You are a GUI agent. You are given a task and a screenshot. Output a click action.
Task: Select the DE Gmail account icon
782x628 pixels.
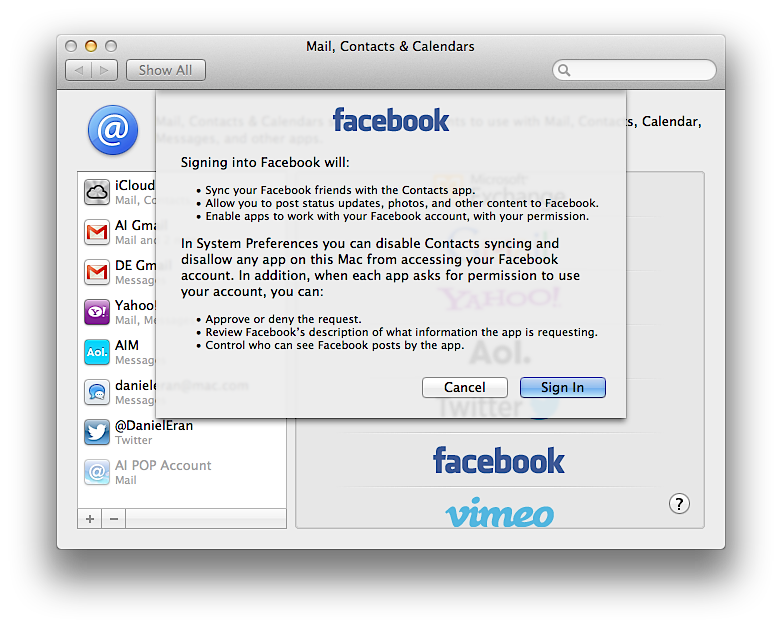point(97,272)
